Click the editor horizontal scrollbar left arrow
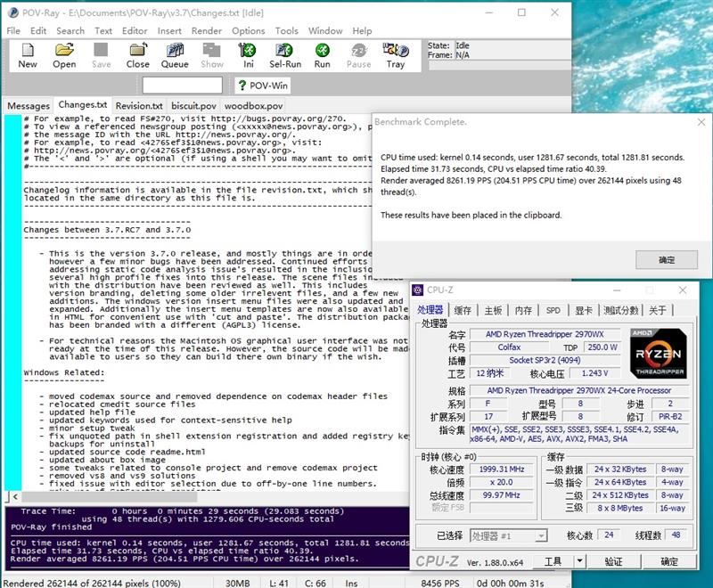This screenshot has width=713, height=588. pos(15,496)
